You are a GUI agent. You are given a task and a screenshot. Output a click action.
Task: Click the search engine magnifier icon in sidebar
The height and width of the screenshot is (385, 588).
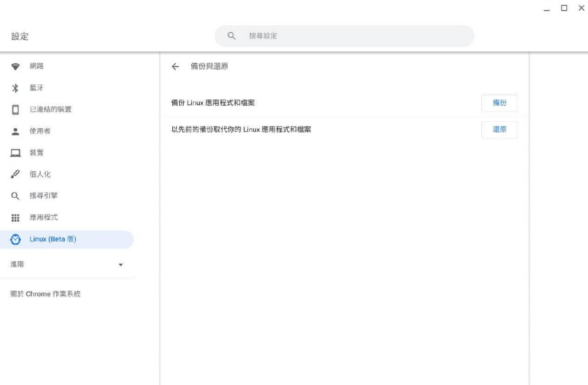click(16, 196)
